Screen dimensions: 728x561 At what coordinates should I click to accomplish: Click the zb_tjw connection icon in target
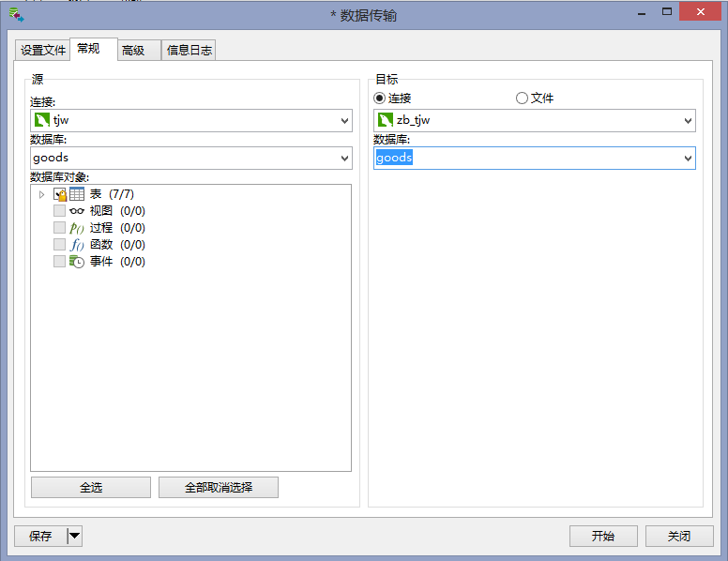386,120
